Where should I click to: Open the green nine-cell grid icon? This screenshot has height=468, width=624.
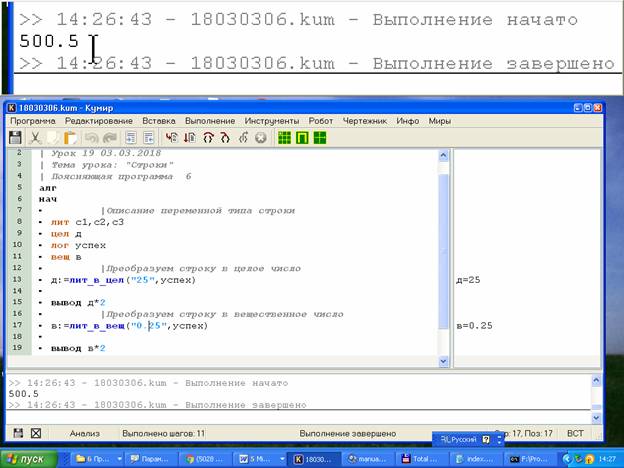pos(284,138)
